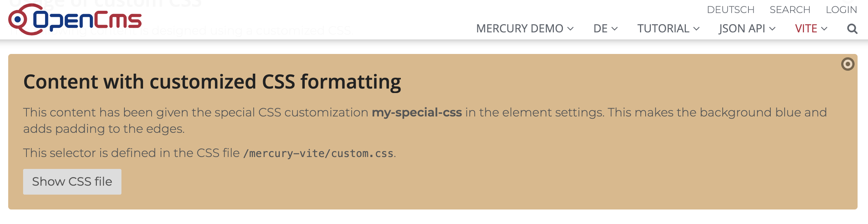Image resolution: width=868 pixels, height=224 pixels.
Task: Expand the MERCURY DEMO dropdown chevron
Action: (x=571, y=29)
